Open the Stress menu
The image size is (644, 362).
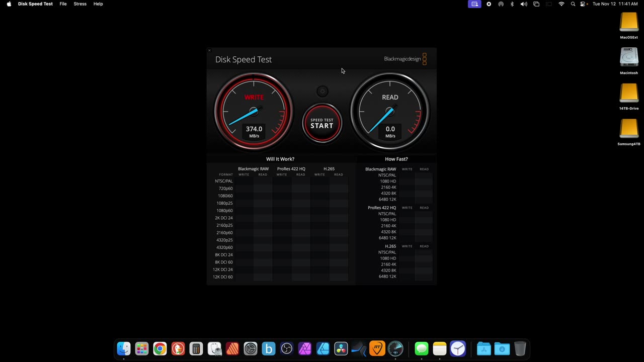[80, 4]
